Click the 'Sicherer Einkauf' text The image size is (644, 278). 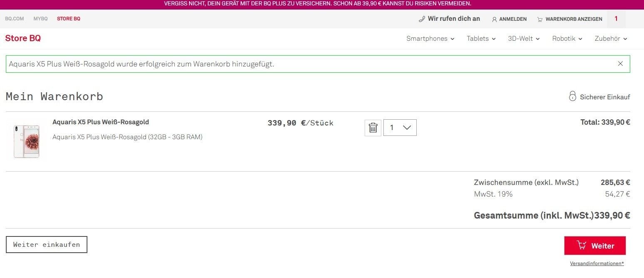click(x=605, y=97)
